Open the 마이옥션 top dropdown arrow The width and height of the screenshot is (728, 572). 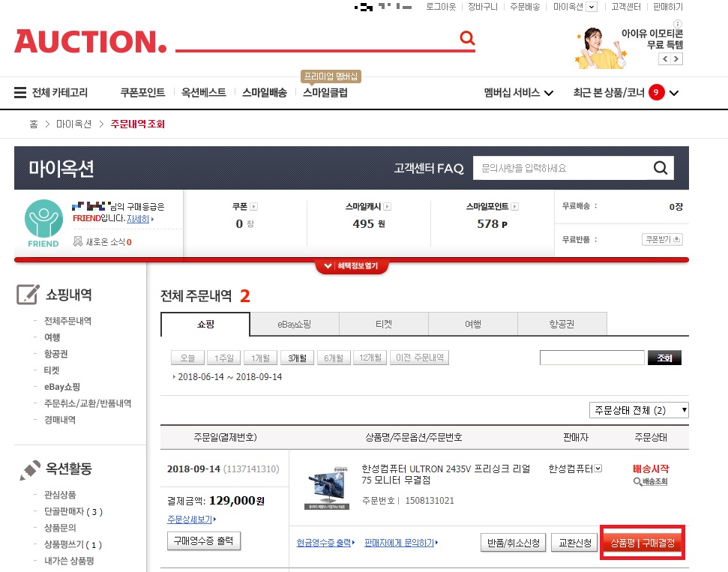coord(592,7)
